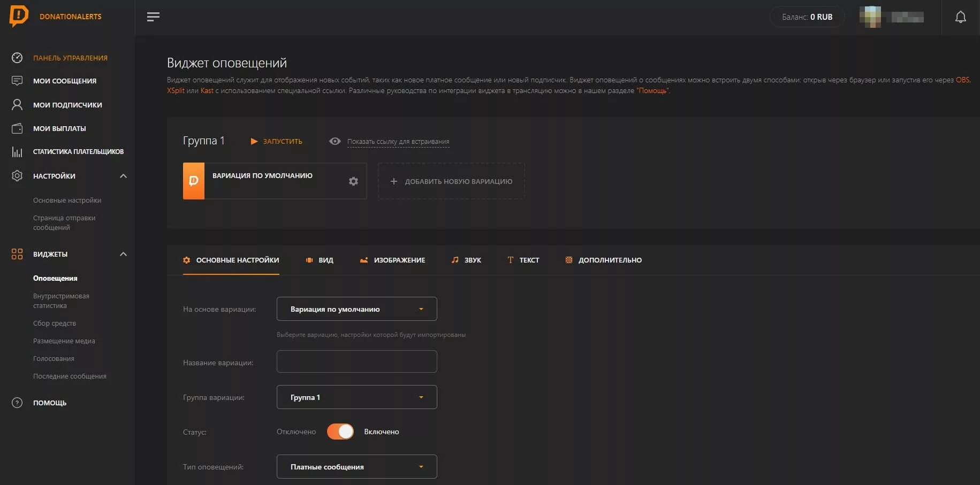
Task: Click the music note icon on Звук tab
Action: (x=455, y=260)
